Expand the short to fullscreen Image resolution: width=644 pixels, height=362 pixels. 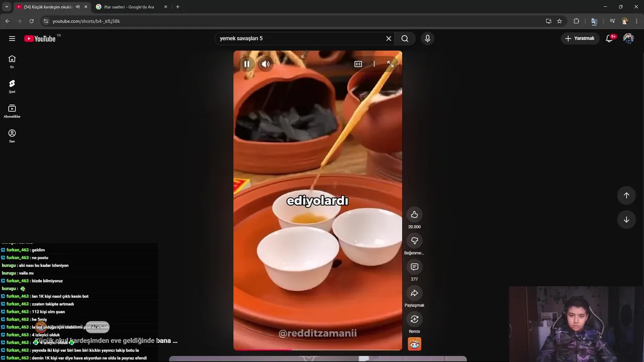click(390, 64)
